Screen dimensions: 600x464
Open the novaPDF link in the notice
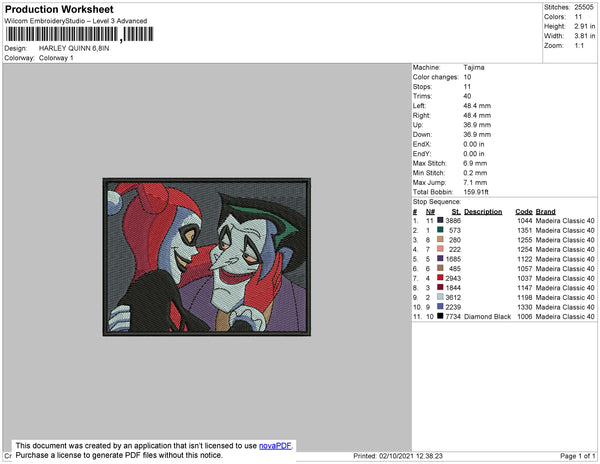(275, 446)
